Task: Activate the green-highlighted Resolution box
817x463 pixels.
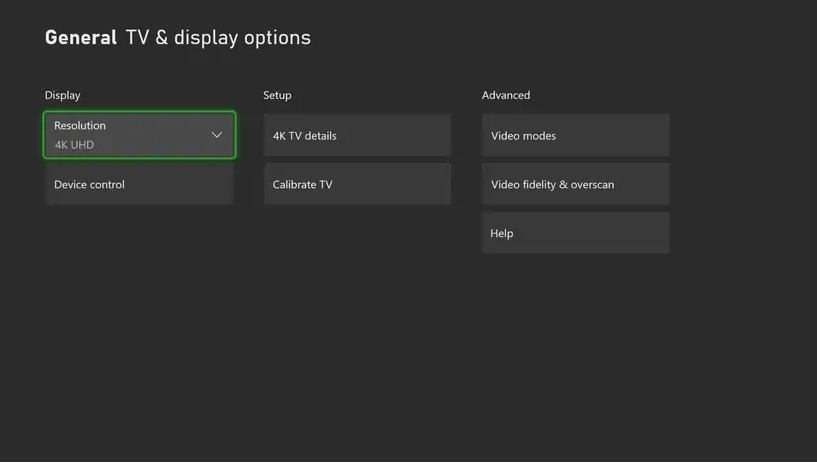Action: (139, 135)
